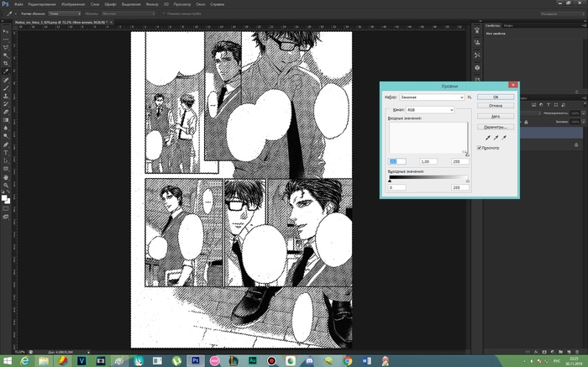588x367 pixels.
Task: Select the Hand tool
Action: pyautogui.click(x=6, y=177)
